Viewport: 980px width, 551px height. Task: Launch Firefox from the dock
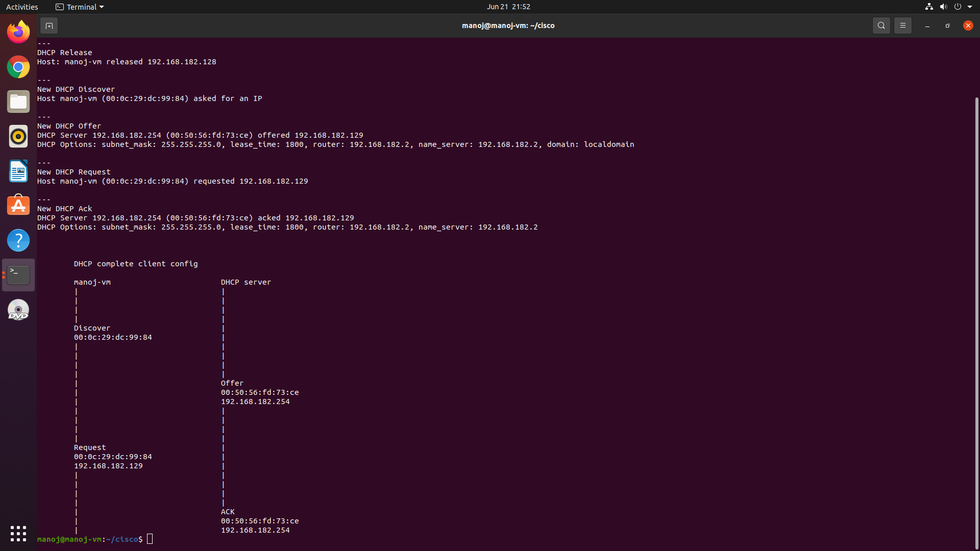coord(18,31)
